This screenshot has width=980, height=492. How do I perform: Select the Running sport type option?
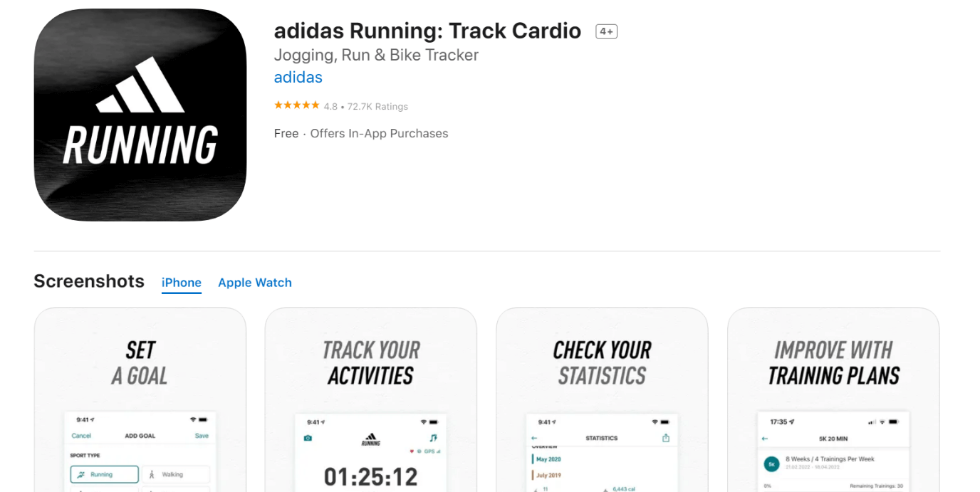click(104, 474)
